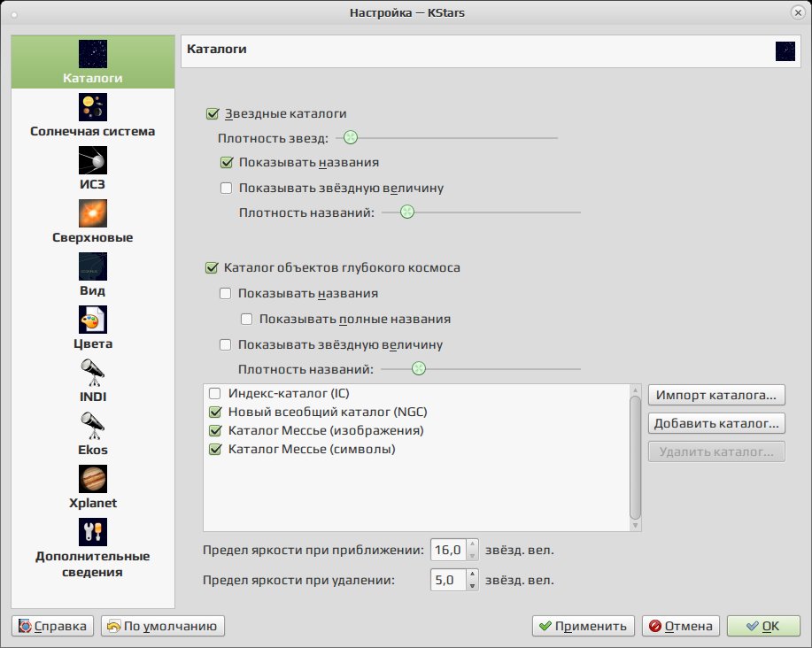This screenshot has height=648, width=812.
Task: Restore defaults with По умолчанию
Action: (x=163, y=626)
